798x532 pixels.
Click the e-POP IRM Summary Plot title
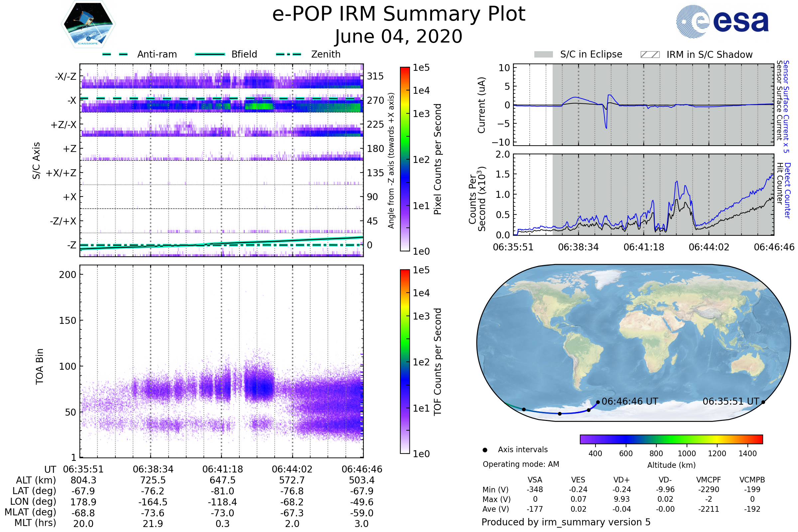coord(399,14)
